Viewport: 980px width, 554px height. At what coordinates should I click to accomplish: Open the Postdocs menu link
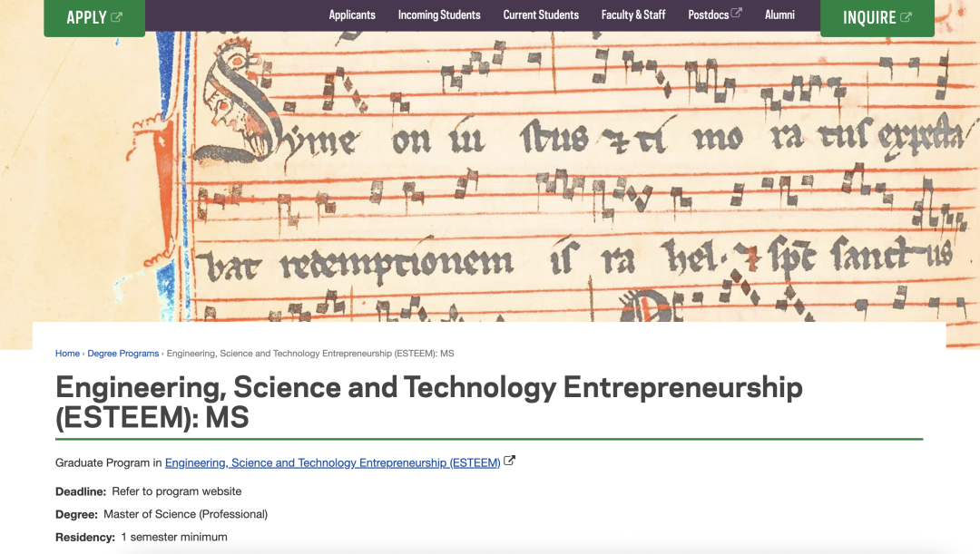[x=708, y=15]
